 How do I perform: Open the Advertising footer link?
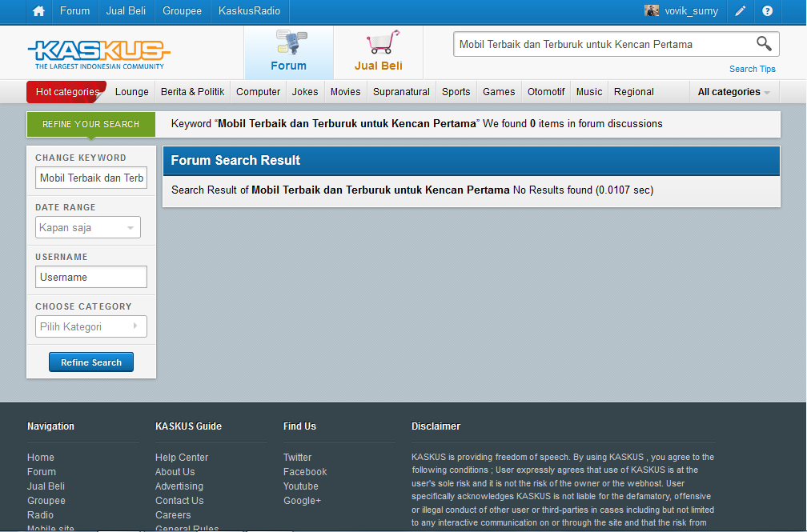179,486
